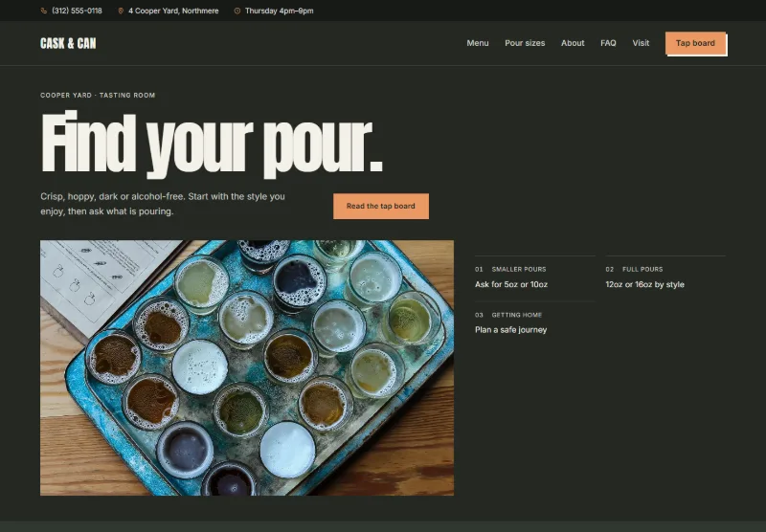
Task: Click Plan a safe journey text
Action: coord(510,330)
